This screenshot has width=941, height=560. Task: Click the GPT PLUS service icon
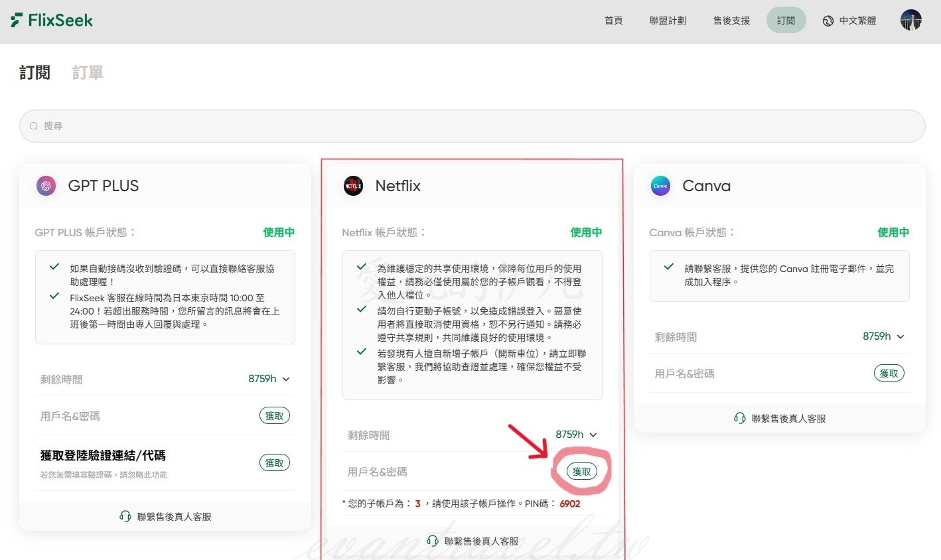point(46,186)
